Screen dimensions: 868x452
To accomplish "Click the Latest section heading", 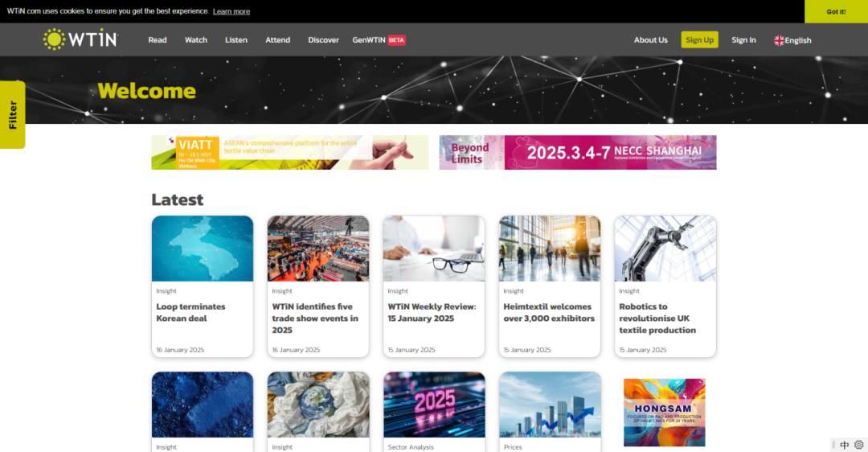I will coord(177,199).
